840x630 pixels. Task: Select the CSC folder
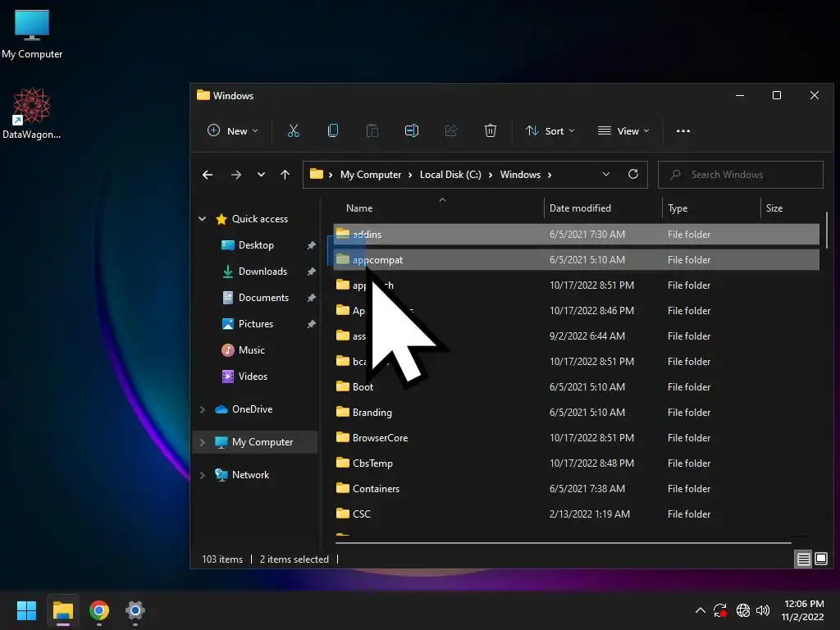pyautogui.click(x=577, y=514)
